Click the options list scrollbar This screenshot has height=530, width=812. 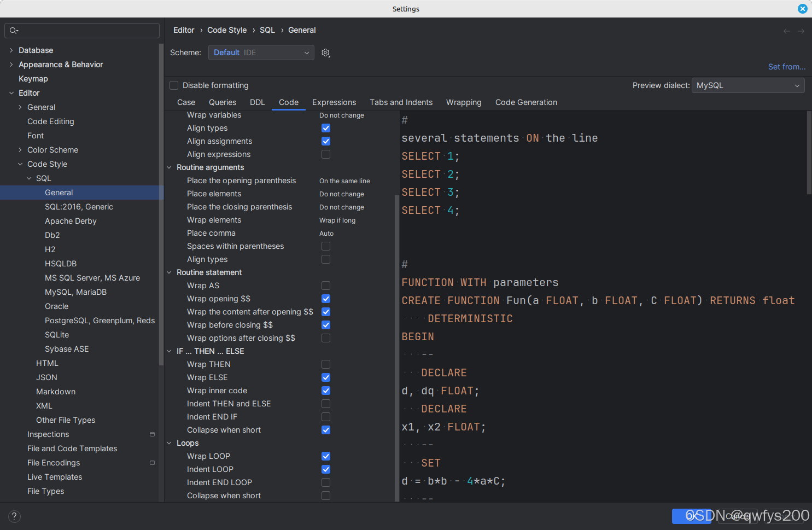coord(397,348)
